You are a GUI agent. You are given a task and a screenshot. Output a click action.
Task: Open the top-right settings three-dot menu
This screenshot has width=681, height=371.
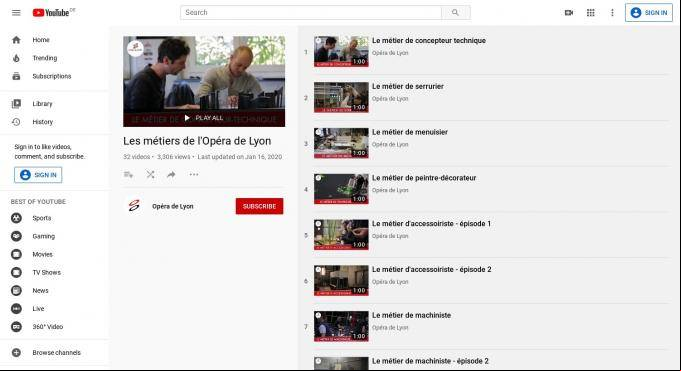[612, 13]
